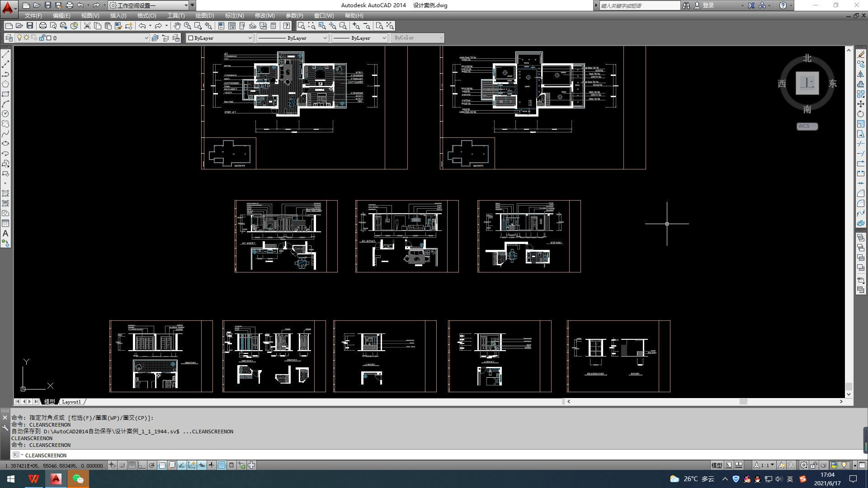Toggle the toolbar/window lock icon in the status bar
This screenshot has height=488, width=868.
click(814, 465)
